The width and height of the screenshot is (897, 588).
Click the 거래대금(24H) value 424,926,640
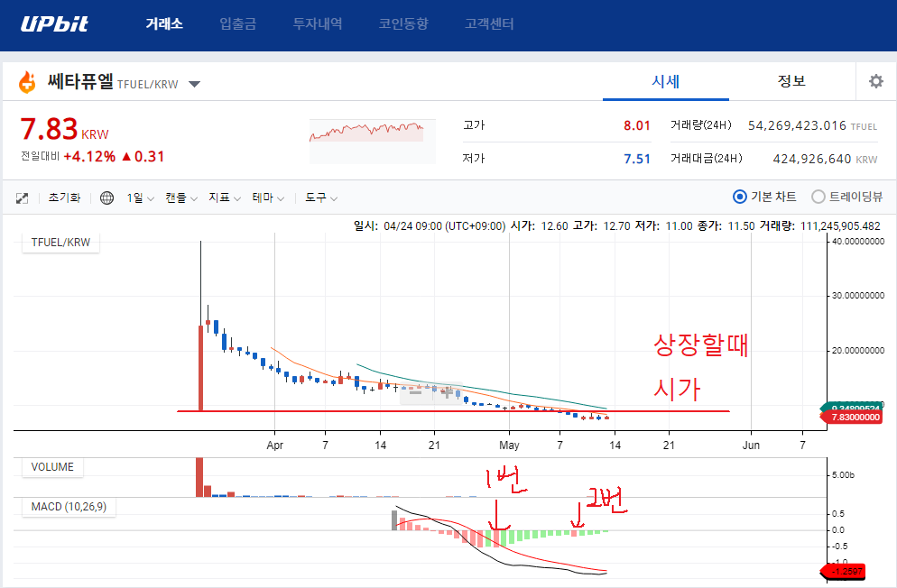[812, 160]
